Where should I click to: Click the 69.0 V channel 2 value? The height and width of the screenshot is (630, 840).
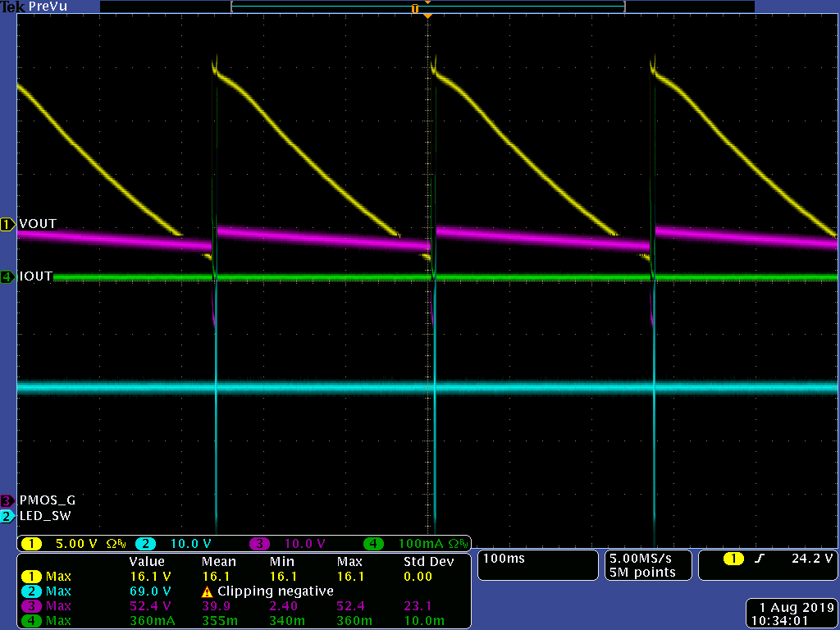[151, 591]
